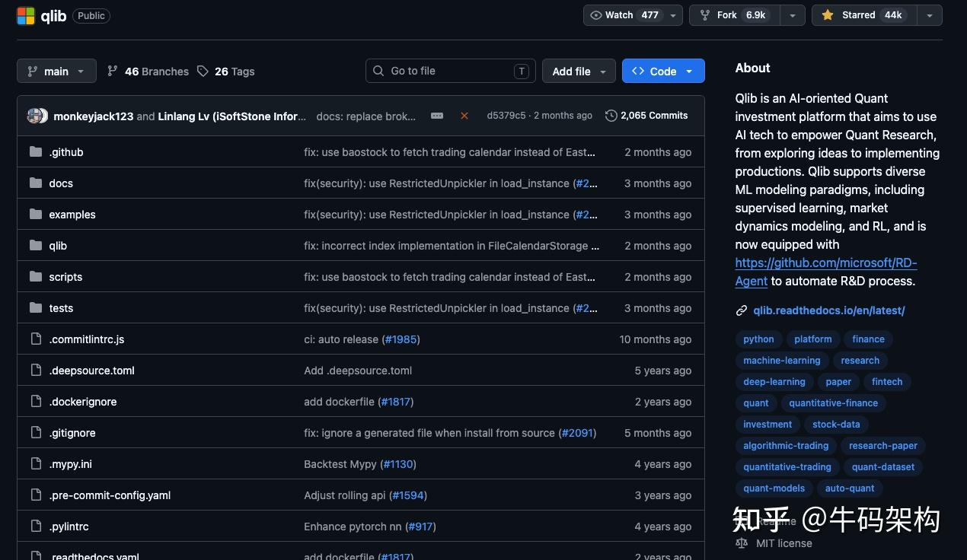Click the folder icon next to docs
Viewport: 967px width, 560px height.
pyautogui.click(x=36, y=183)
